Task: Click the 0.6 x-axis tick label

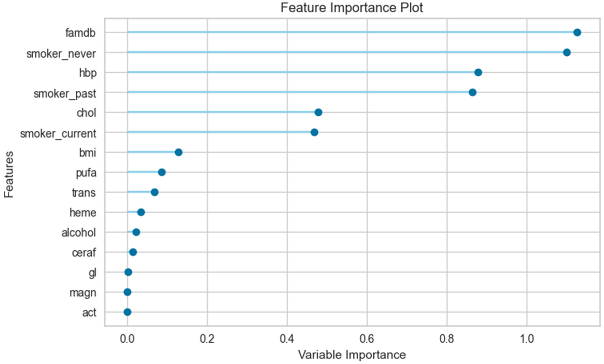Action: [367, 339]
